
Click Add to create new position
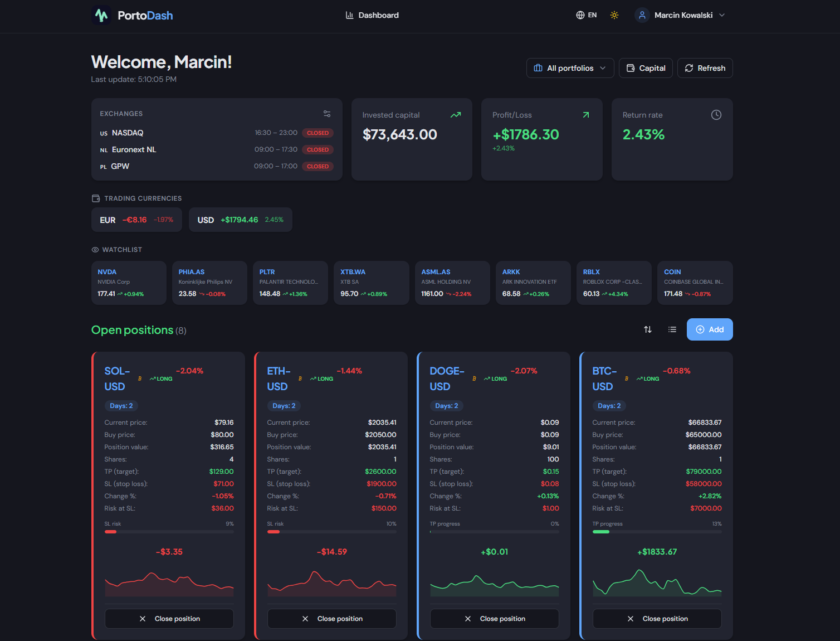pos(709,329)
